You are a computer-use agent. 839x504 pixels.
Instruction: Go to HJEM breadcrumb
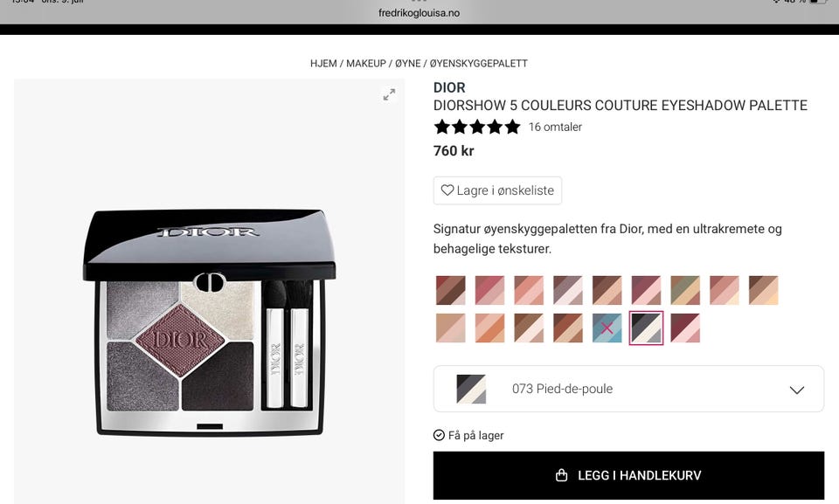[323, 63]
